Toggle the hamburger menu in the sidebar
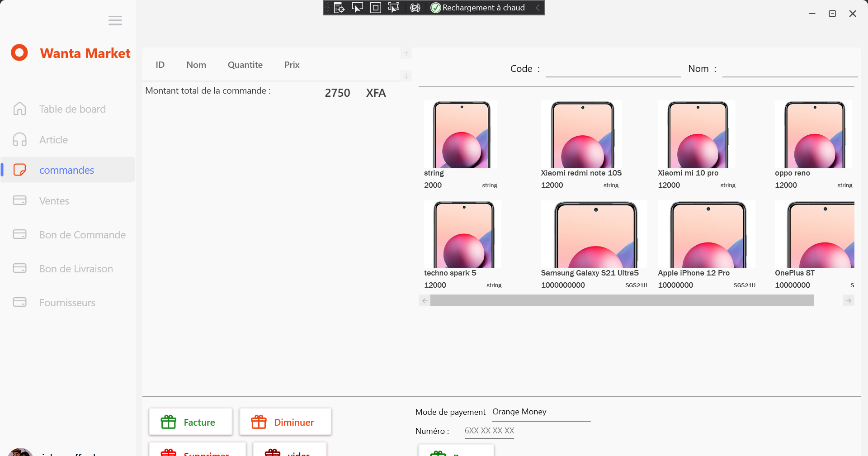The width and height of the screenshot is (868, 456). (x=115, y=20)
